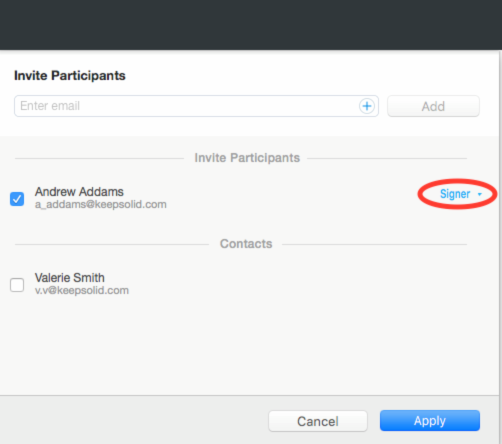Click the red-circled Signer label
The height and width of the screenshot is (444, 502).
click(455, 194)
